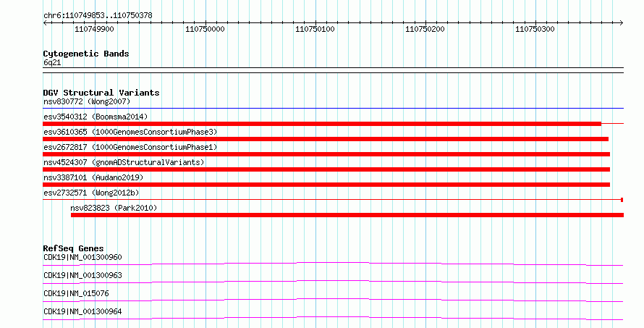Screen dimensions: 644x328
Task: Open variant esv3540312 (Boomsma2014)
Action: point(96,117)
